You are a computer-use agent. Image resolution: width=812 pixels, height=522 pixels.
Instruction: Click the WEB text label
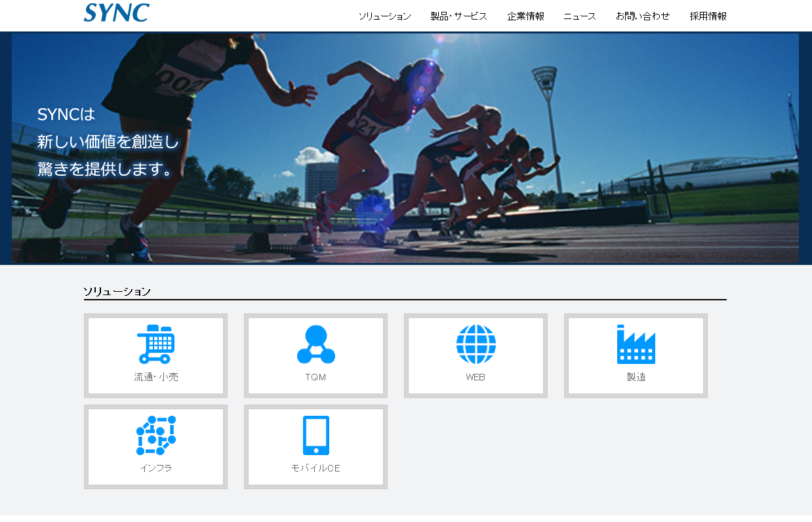(476, 377)
